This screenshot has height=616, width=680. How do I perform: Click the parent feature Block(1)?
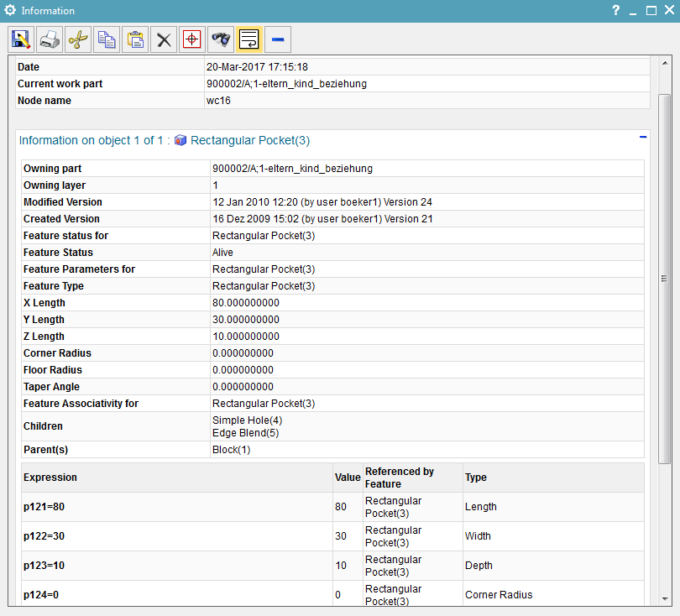[231, 450]
